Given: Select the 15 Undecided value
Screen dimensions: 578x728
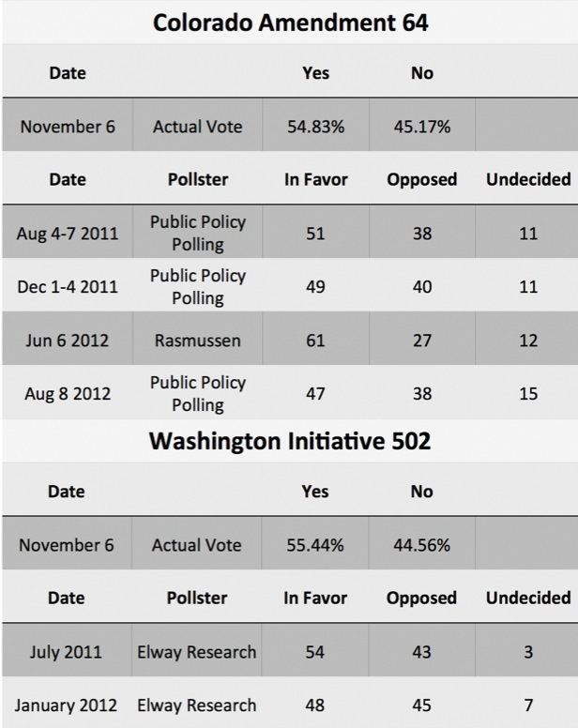Looking at the screenshot, I should click(528, 394).
